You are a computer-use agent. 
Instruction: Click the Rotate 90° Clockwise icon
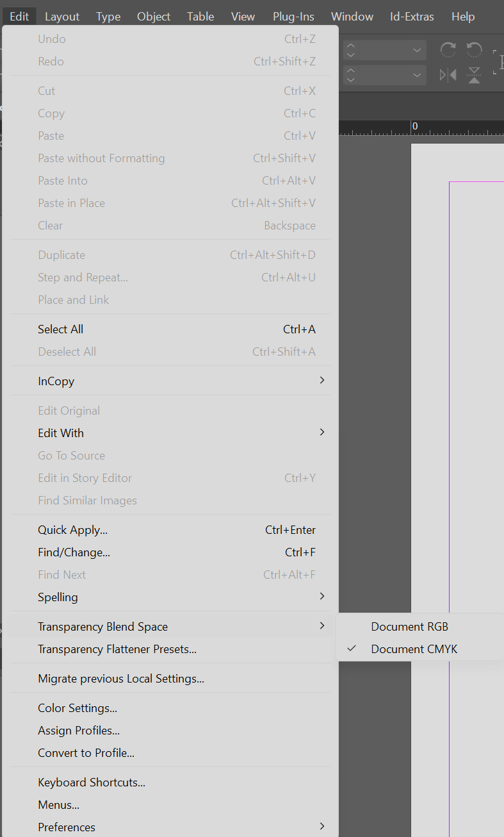pos(448,50)
